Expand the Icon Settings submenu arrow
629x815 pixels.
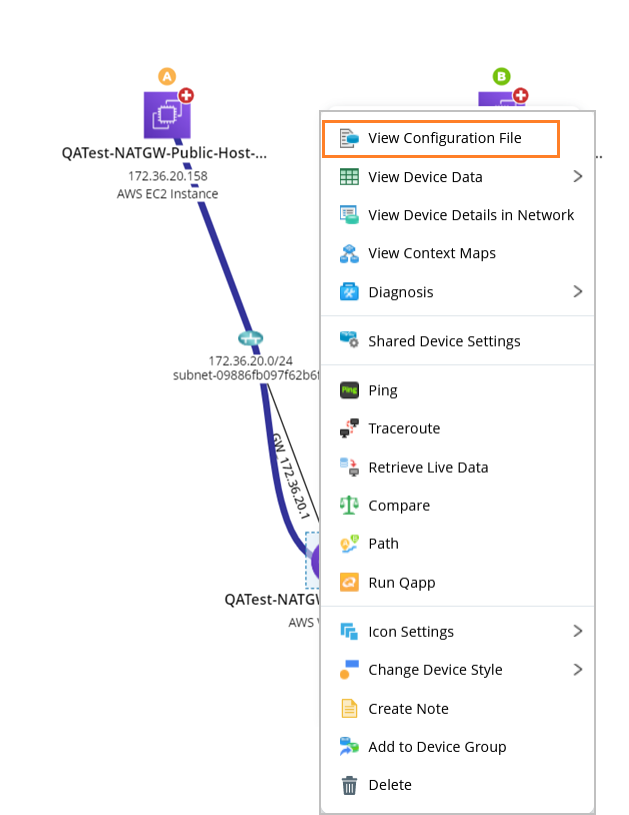578,631
